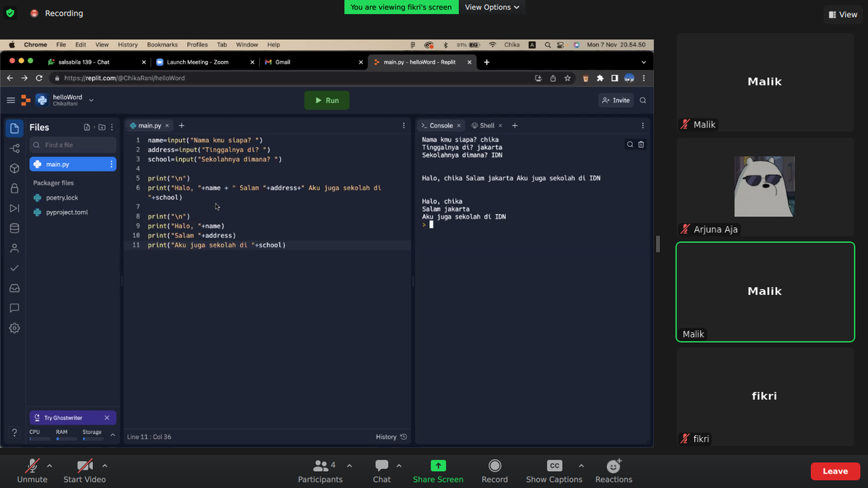The width and height of the screenshot is (868, 488).
Task: Run the Python program
Action: 327,100
